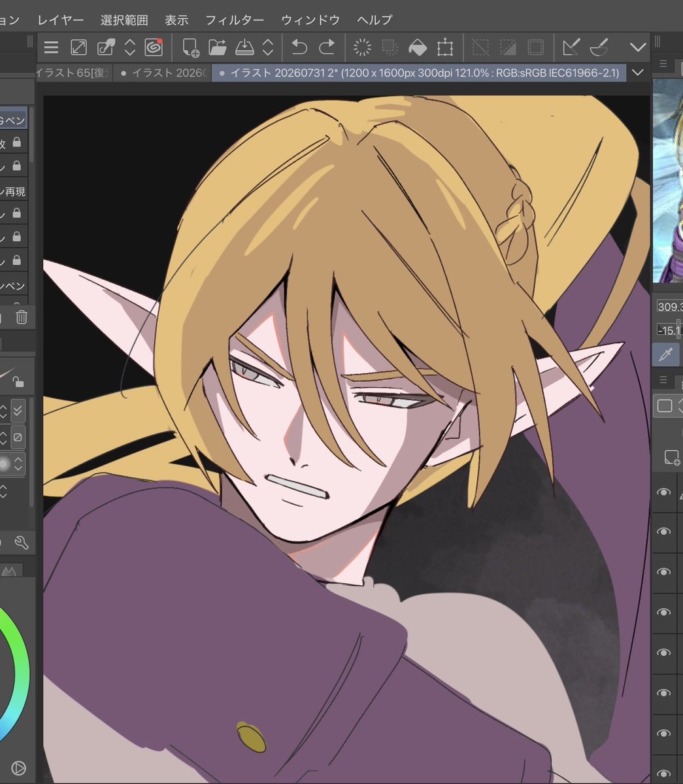683x784 pixels.
Task: Click the 309.3 value field in navigator
Action: coord(669,307)
